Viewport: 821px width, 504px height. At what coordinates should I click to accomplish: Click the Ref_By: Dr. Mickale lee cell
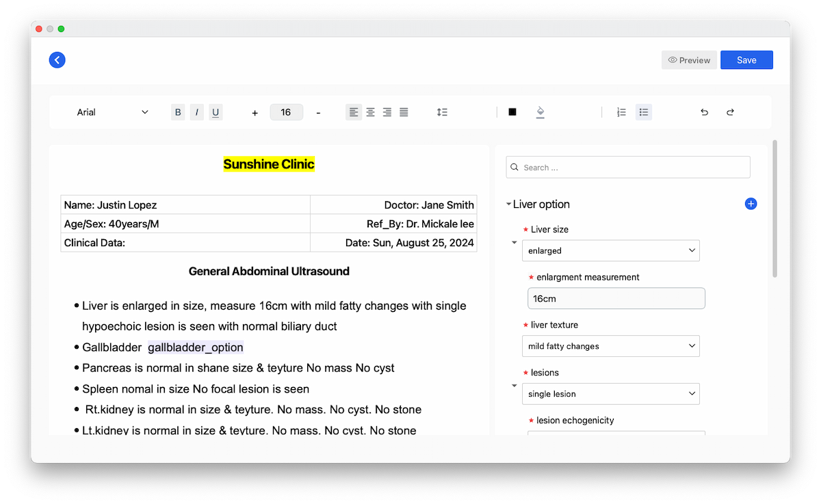click(x=393, y=224)
